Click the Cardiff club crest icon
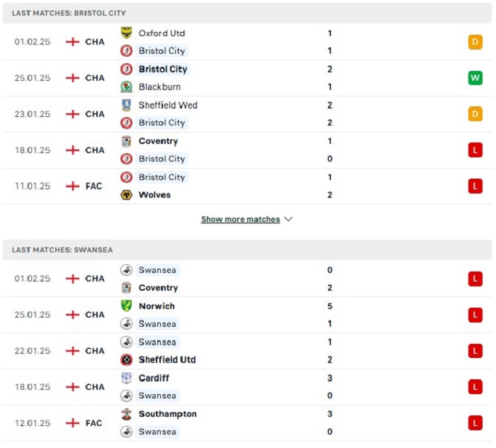This screenshot has height=448, width=496. [127, 378]
